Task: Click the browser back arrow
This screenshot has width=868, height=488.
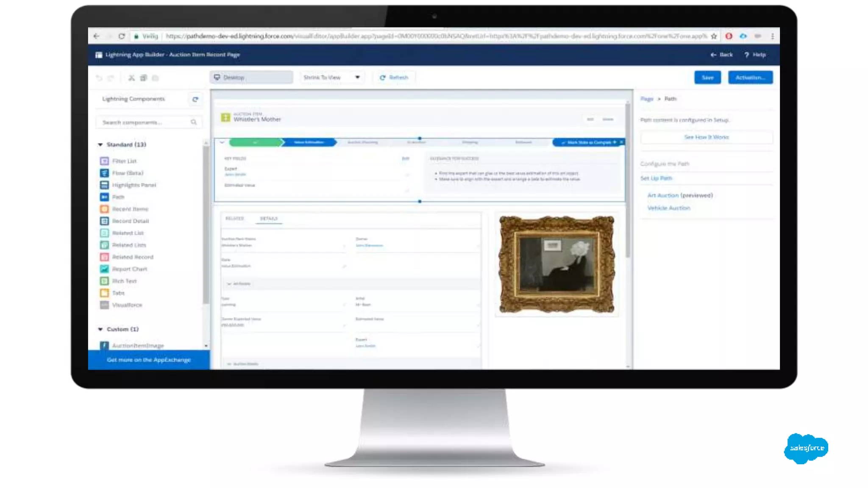Action: pos(96,36)
